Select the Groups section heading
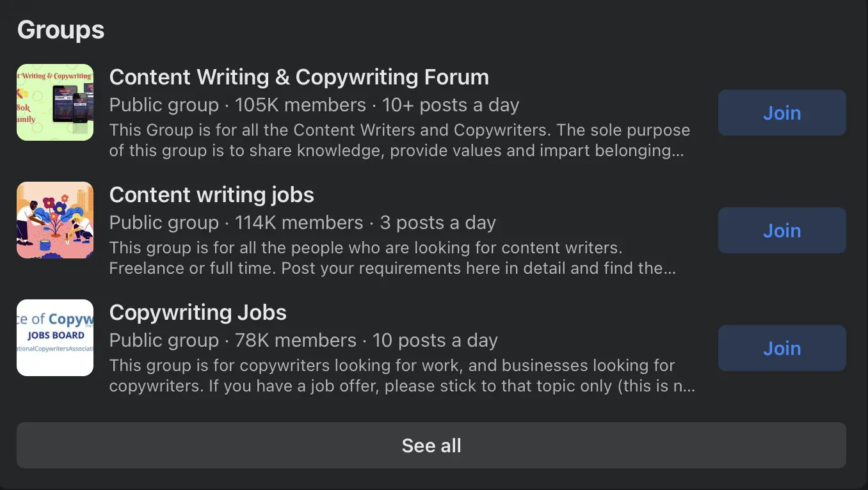The image size is (868, 490). point(61,29)
